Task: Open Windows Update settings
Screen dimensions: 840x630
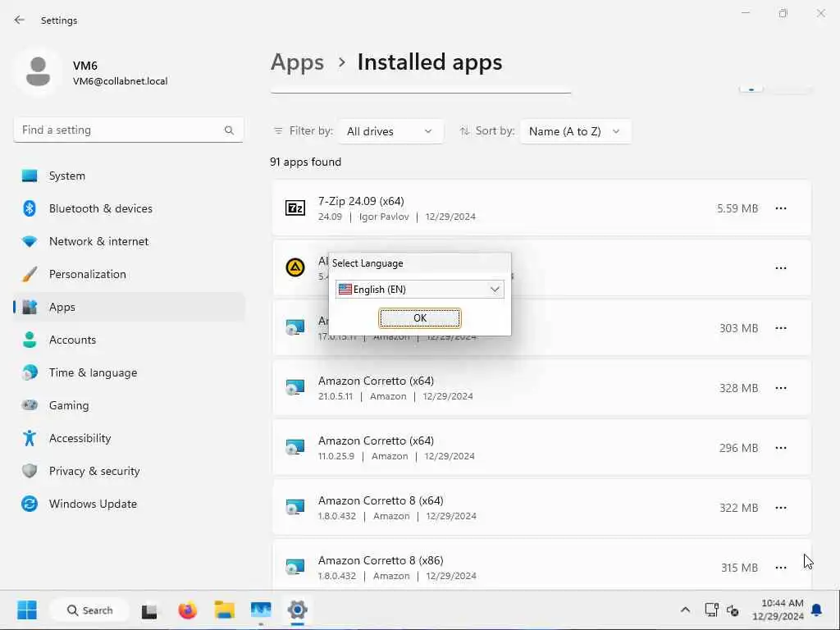Action: [129, 504]
